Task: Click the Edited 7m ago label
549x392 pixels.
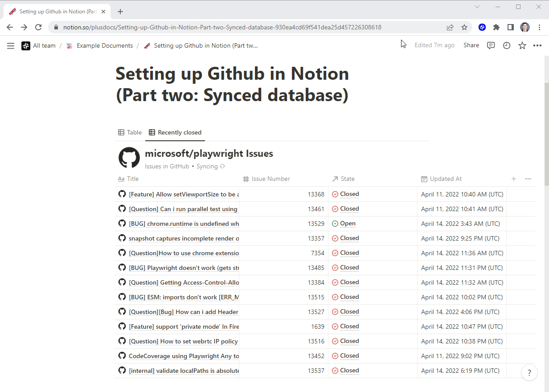Action: tap(434, 45)
